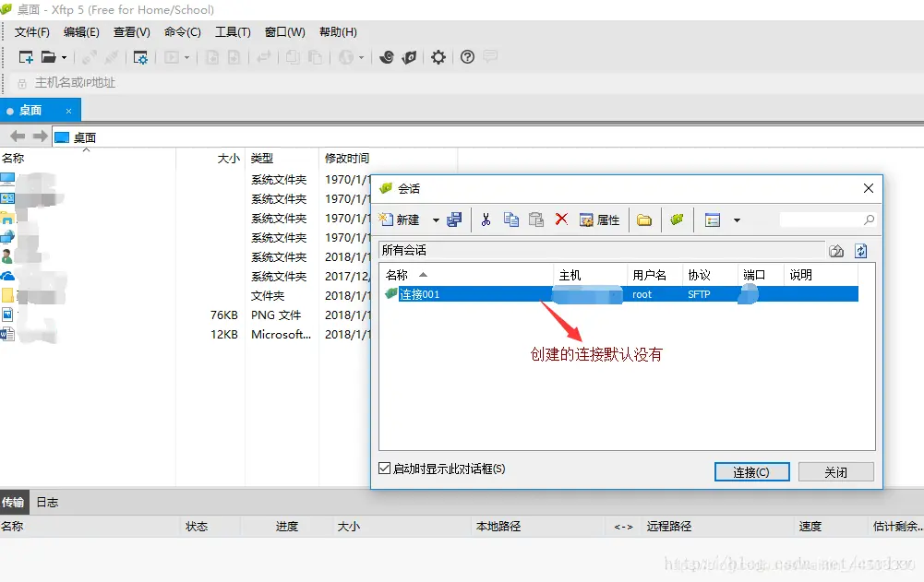Click the 连接(C) button
The width and height of the screenshot is (924, 582).
pyautogui.click(x=752, y=472)
